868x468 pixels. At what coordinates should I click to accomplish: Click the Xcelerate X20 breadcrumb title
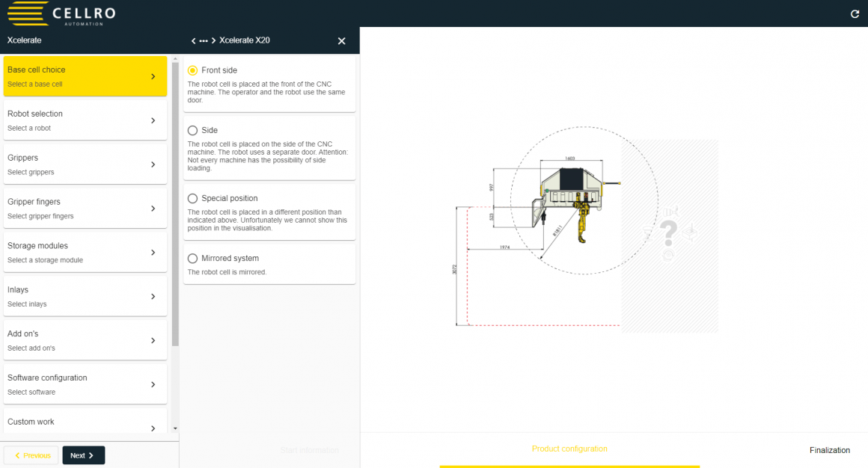tap(245, 40)
